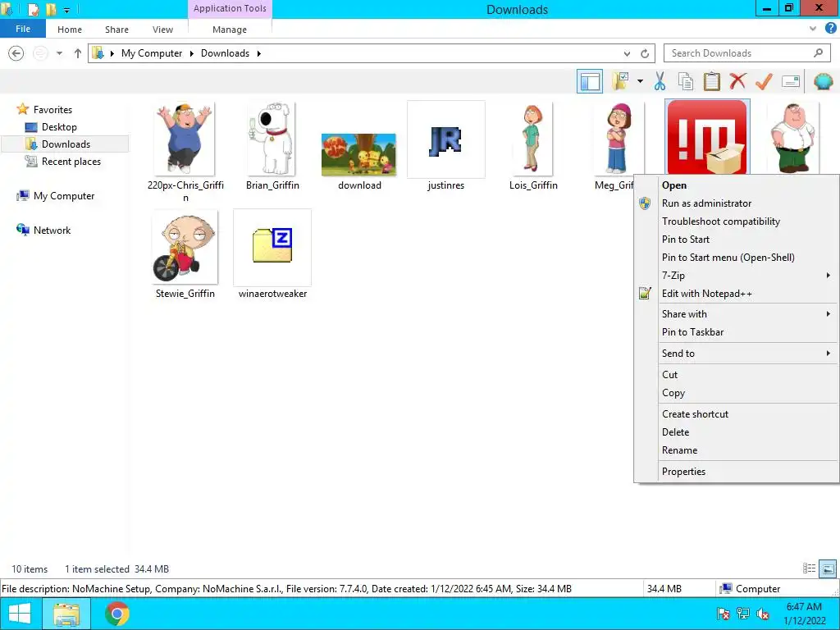Click the Classic Shell settings shell icon
The height and width of the screenshot is (630, 840).
point(824,81)
